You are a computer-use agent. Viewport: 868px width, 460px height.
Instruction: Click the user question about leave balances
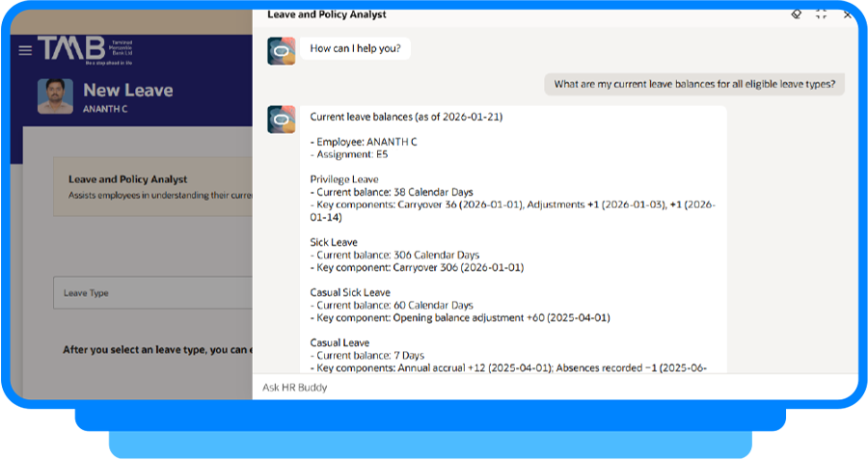point(693,84)
